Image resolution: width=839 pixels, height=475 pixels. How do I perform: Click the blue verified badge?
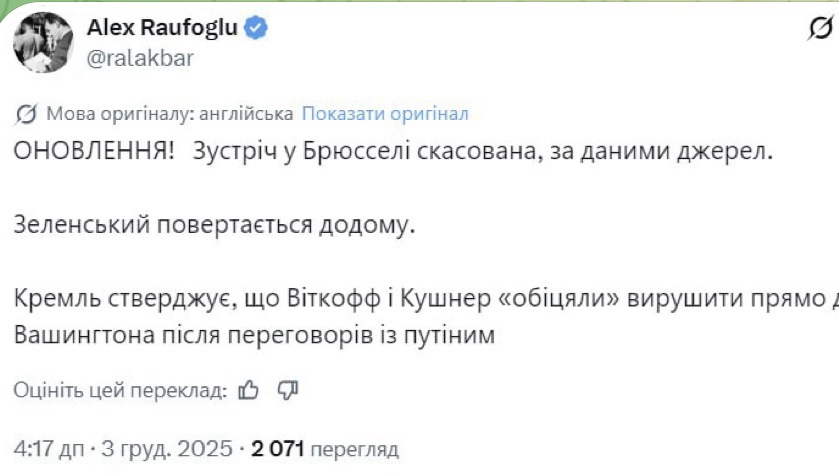click(257, 28)
